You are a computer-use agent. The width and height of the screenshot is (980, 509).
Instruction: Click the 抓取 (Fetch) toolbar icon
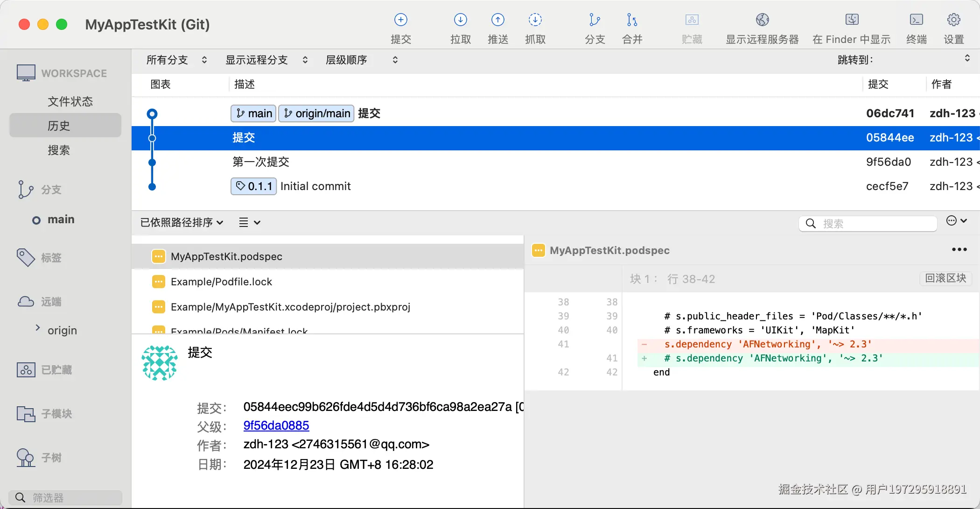pos(535,20)
